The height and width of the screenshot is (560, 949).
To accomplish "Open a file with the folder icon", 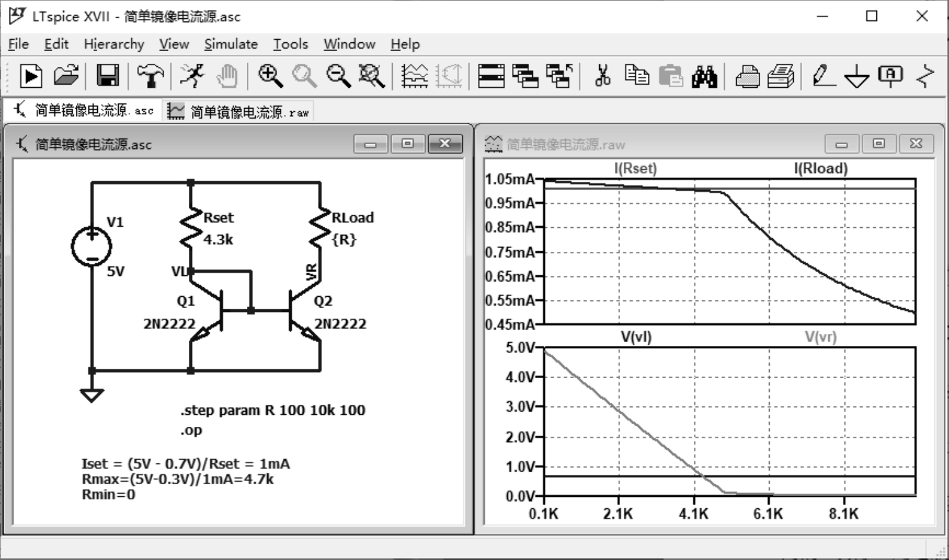I will pyautogui.click(x=66, y=76).
